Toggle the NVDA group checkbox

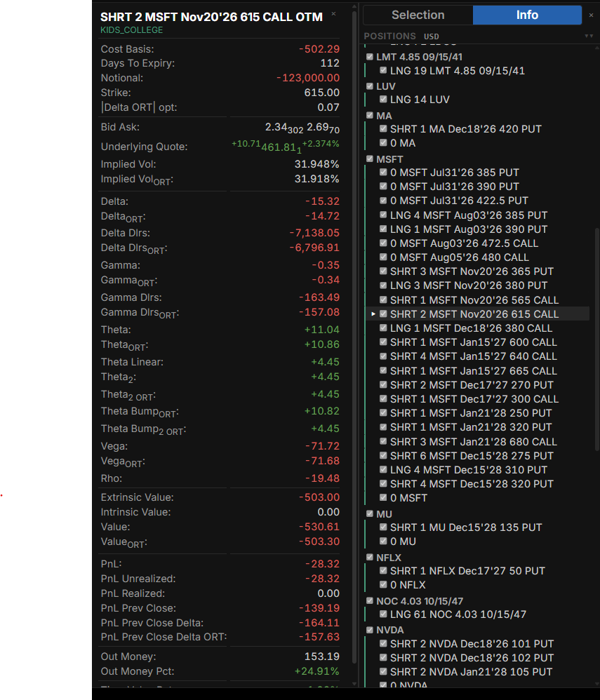[x=369, y=630]
